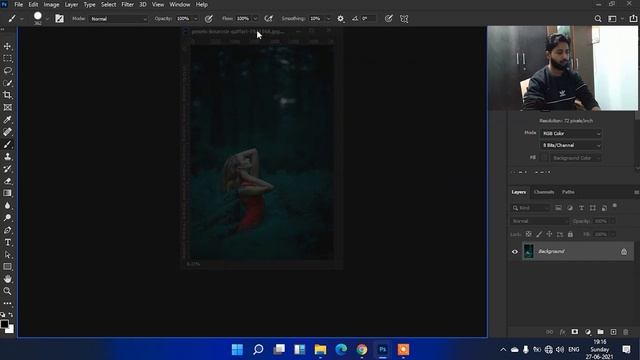Open the 8 Bits/Channel dropdown

pyautogui.click(x=571, y=145)
